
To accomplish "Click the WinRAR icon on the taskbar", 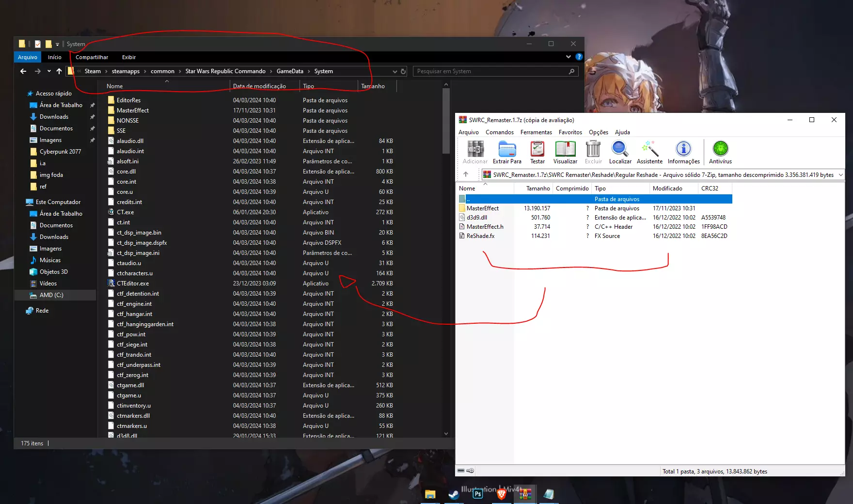I will coord(525,494).
